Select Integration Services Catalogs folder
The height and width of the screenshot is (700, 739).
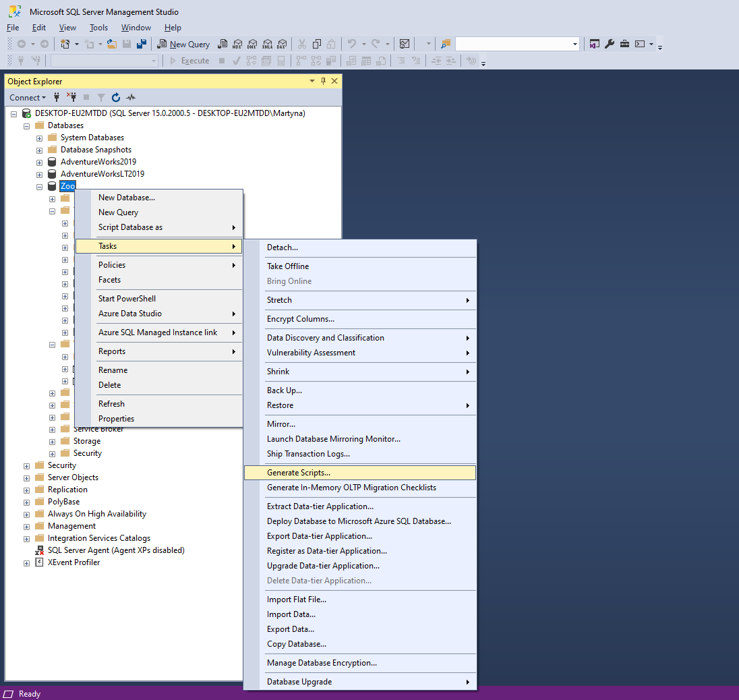click(x=99, y=538)
